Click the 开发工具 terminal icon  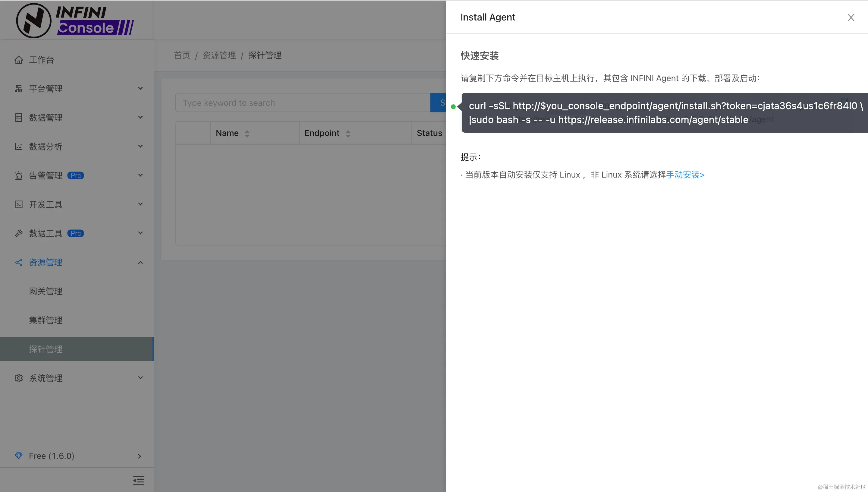19,204
